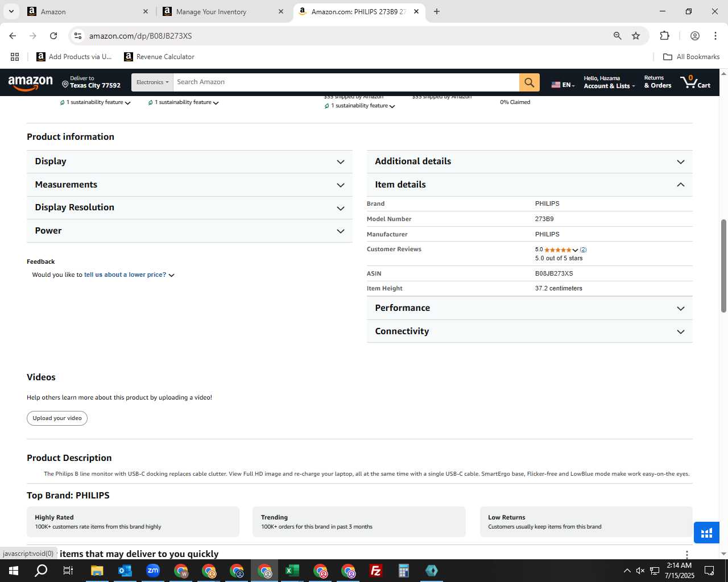Viewport: 728px width, 582px height.
Task: Open Add Products via Upload bookmark
Action: pos(74,57)
